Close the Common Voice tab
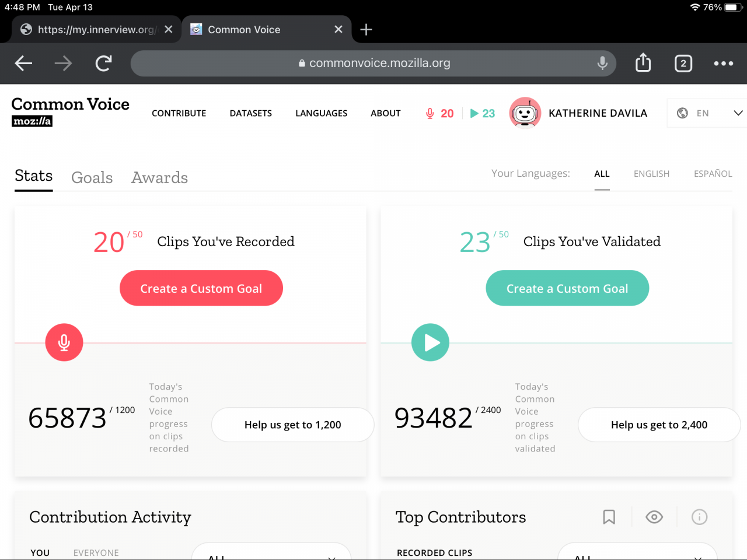Screen dimensions: 747x560 coord(338,29)
